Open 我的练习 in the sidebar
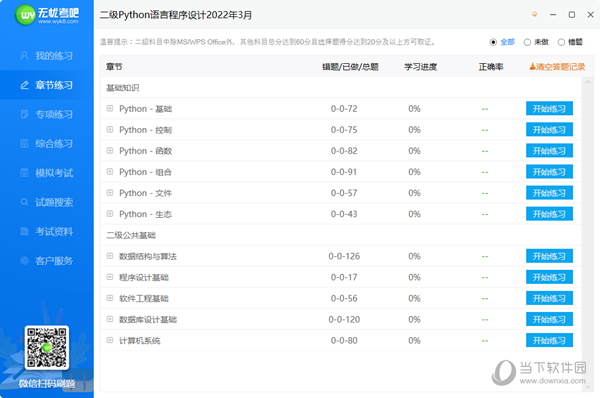This screenshot has height=398, width=600. click(47, 56)
